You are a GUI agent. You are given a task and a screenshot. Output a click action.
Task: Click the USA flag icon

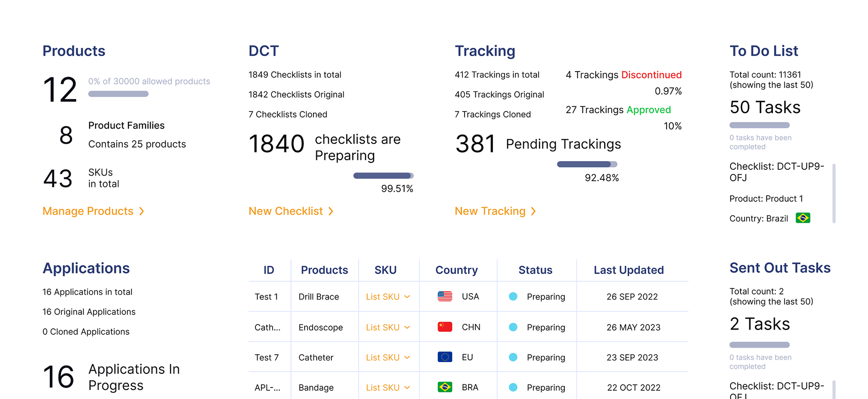pos(445,296)
